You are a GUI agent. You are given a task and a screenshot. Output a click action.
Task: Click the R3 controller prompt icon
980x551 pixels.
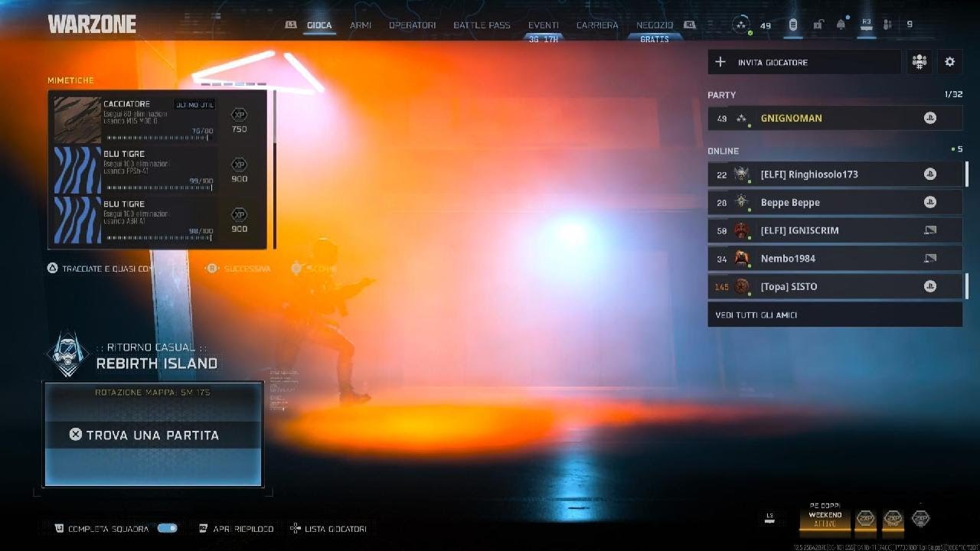(x=867, y=24)
